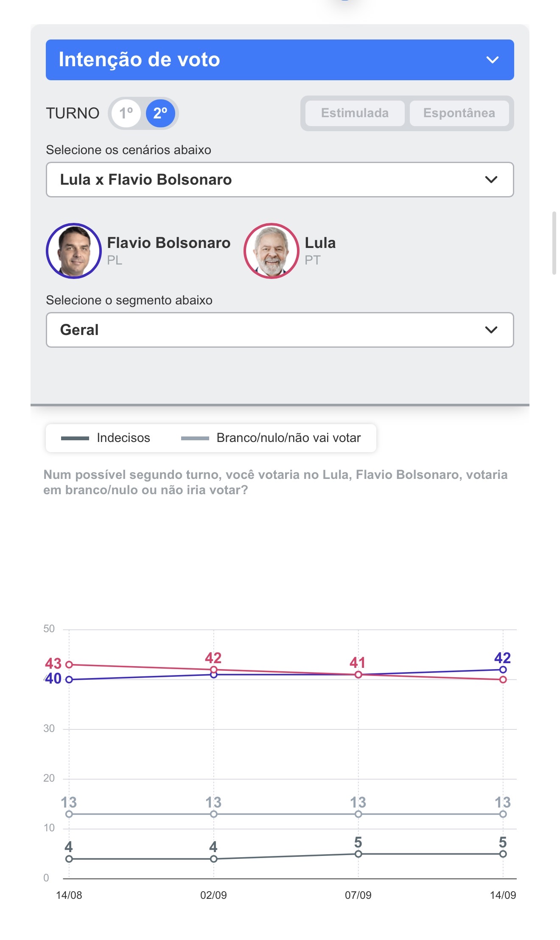Select the Espontânea poll type

459,113
